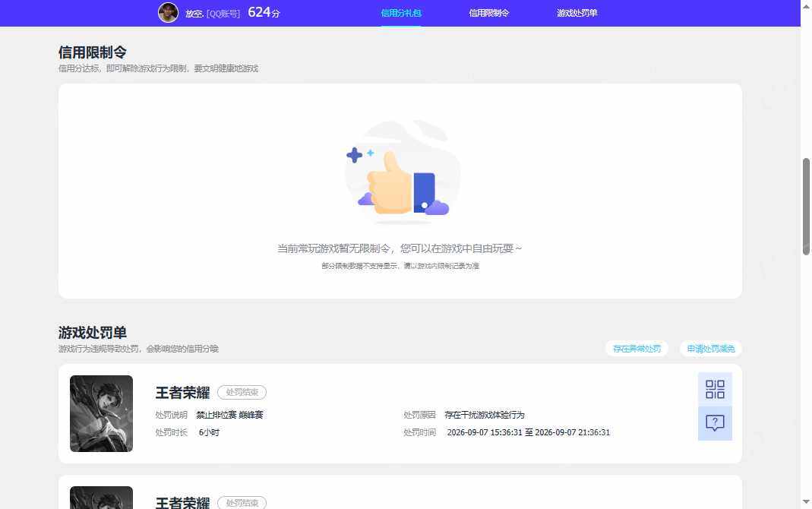Click the first 王者荣耀 hero thumbnail
Viewport: 812px width, 509px height.
[102, 413]
